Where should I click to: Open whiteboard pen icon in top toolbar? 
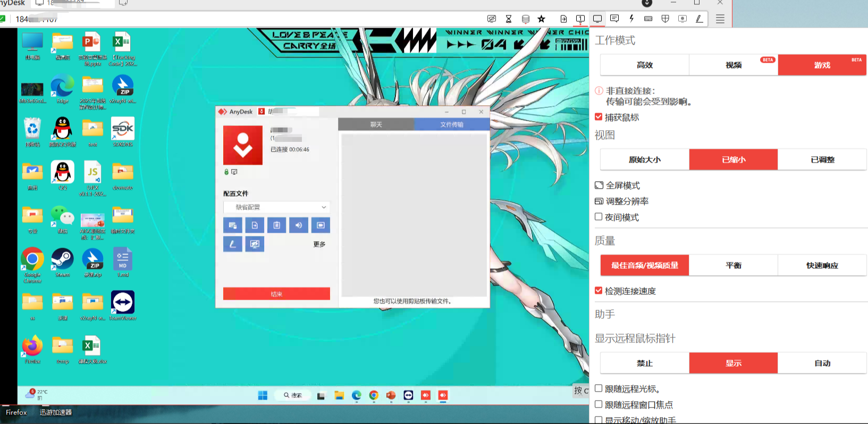point(699,19)
